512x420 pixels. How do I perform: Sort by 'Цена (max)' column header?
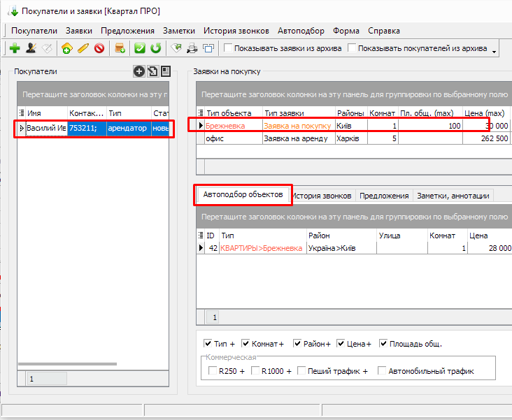485,113
